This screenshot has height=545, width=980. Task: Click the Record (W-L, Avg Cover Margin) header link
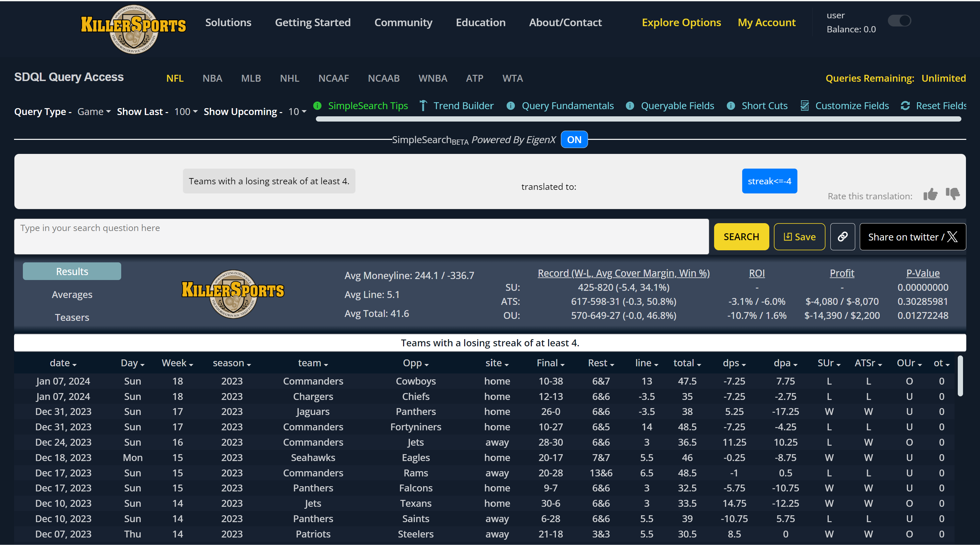[624, 273]
